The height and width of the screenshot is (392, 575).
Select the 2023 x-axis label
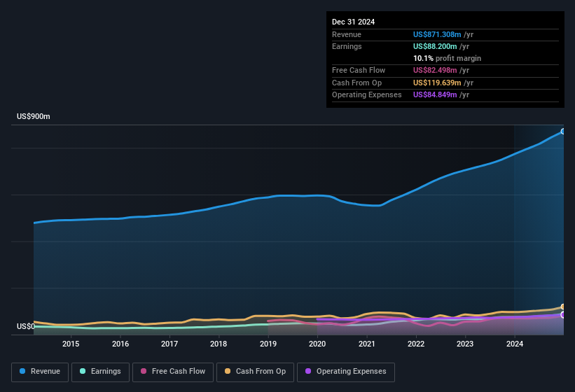point(465,344)
